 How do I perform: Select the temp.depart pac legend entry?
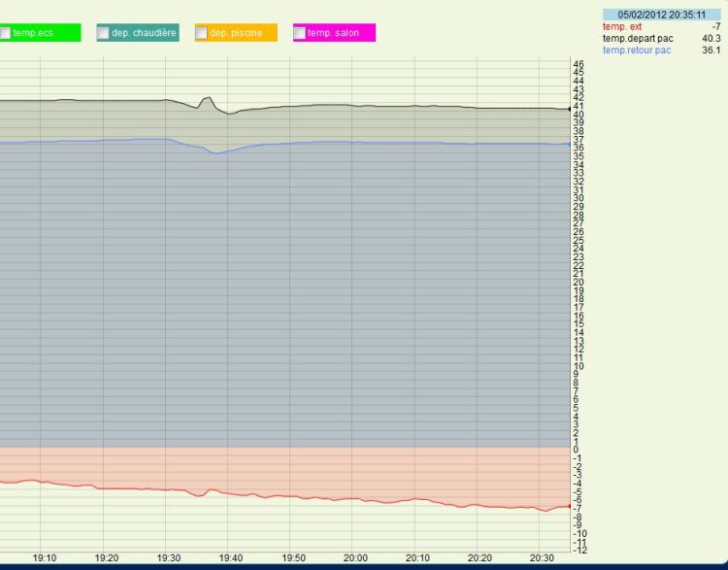point(638,39)
